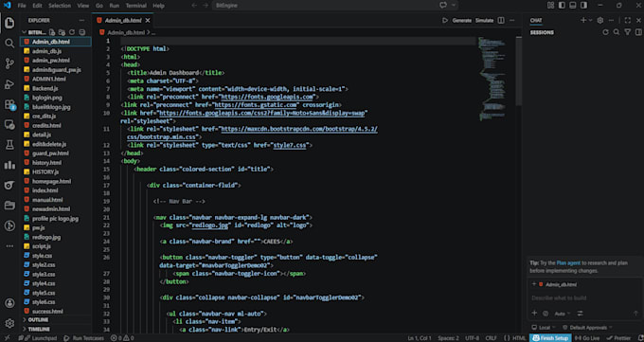The image size is (644, 342).
Task: Open the Default Approvals dropdown
Action: click(587, 328)
